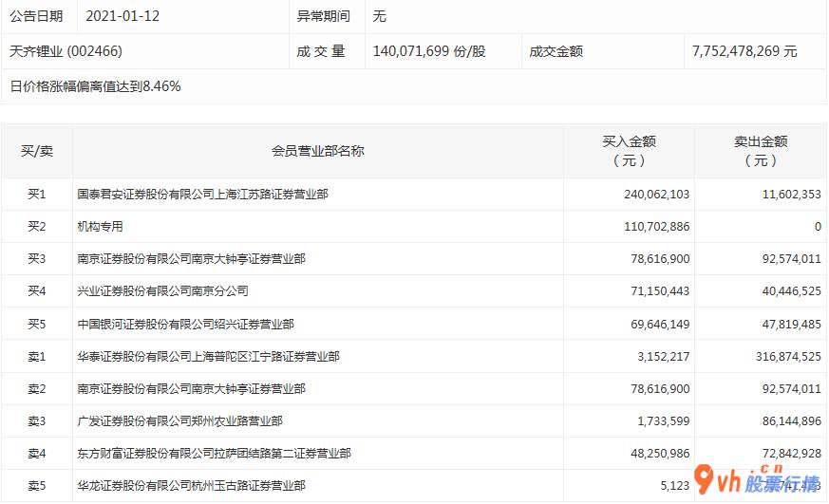829x504 pixels.
Task: Click the announcement date 2021-01-12
Action: click(122, 16)
